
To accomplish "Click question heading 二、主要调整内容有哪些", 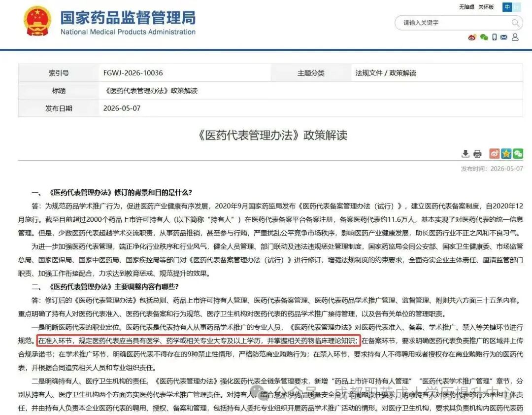I will (x=105, y=287).
